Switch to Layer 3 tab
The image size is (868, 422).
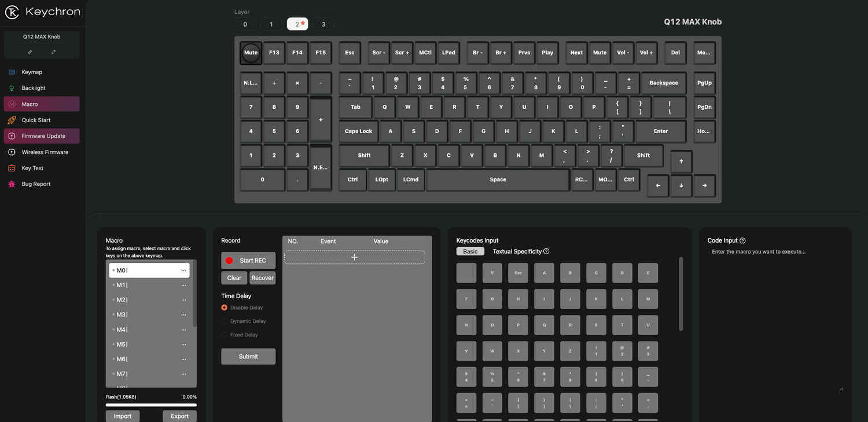tap(323, 24)
